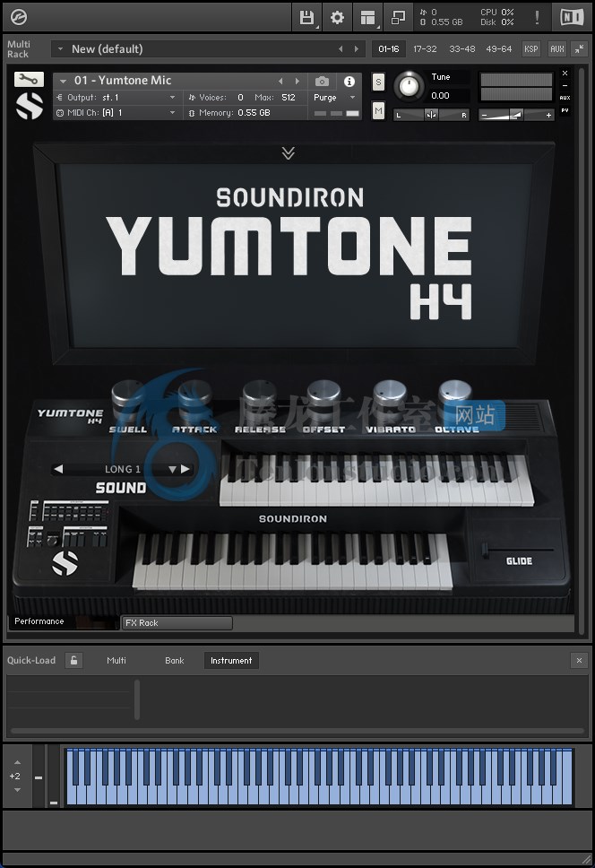Select Quick-Load Multi tab

point(116,660)
